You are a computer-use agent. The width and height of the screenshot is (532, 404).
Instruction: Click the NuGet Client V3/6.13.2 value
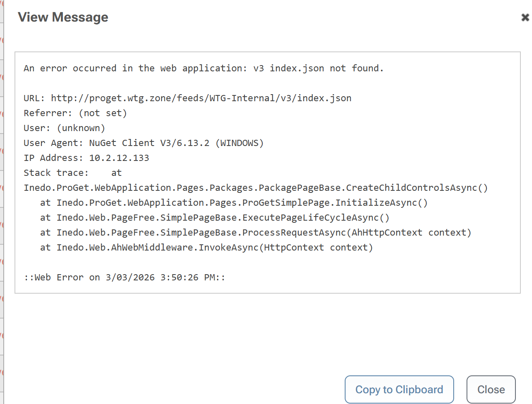point(176,143)
